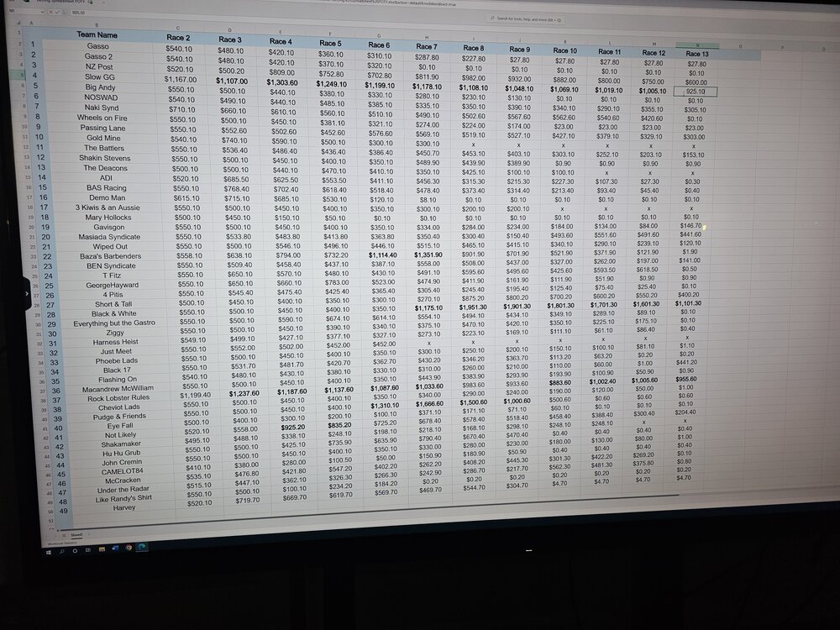Viewport: 840px width, 630px height.
Task: Switch to the Sheet1 tab
Action: coord(76,534)
